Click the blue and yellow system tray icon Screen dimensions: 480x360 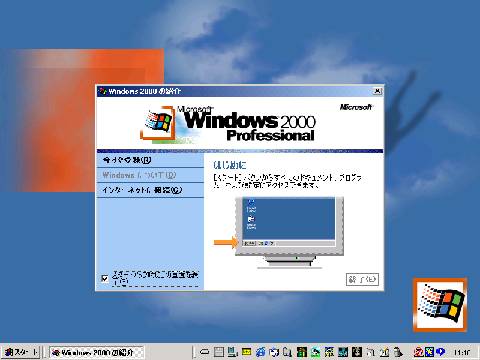point(430,352)
